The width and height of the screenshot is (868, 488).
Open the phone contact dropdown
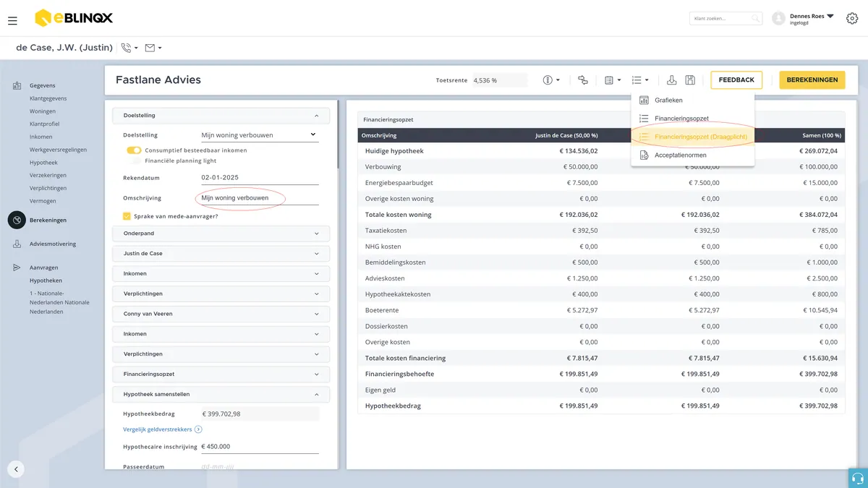[129, 48]
